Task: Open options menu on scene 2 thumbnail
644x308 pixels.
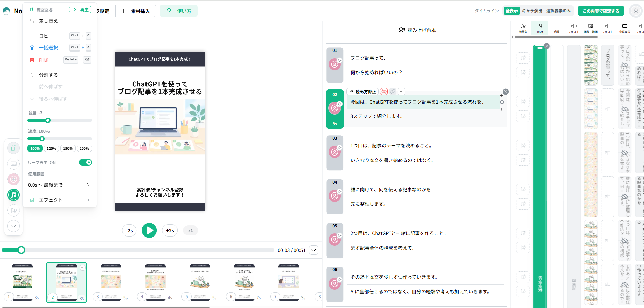Action: coord(83,268)
